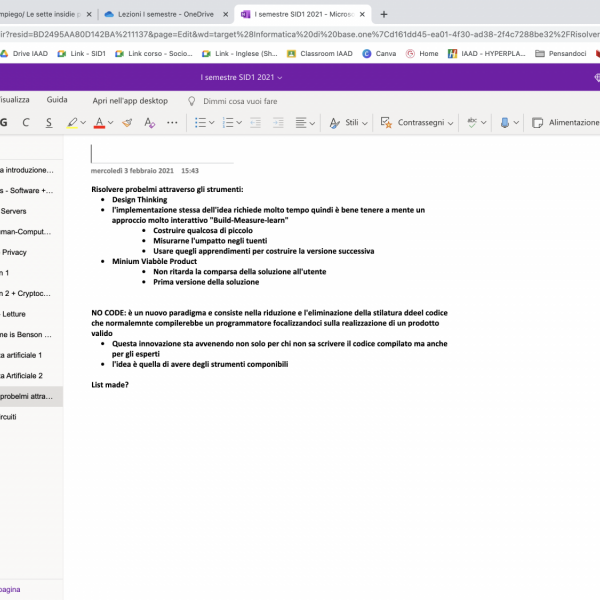Open highlight color dropdown arrow
Viewport: 600px width, 600px height.
click(x=83, y=122)
